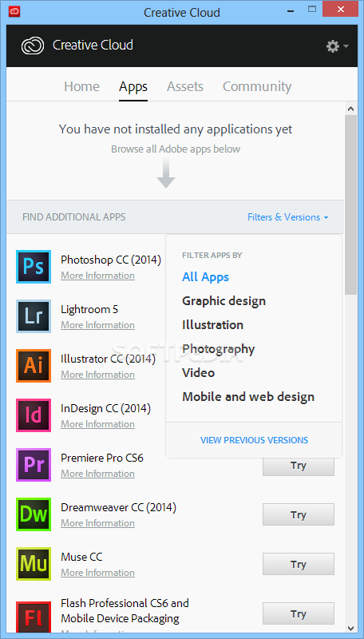This screenshot has height=639, width=364.
Task: Click the Lightroom 5 Lr icon
Action: [34, 316]
